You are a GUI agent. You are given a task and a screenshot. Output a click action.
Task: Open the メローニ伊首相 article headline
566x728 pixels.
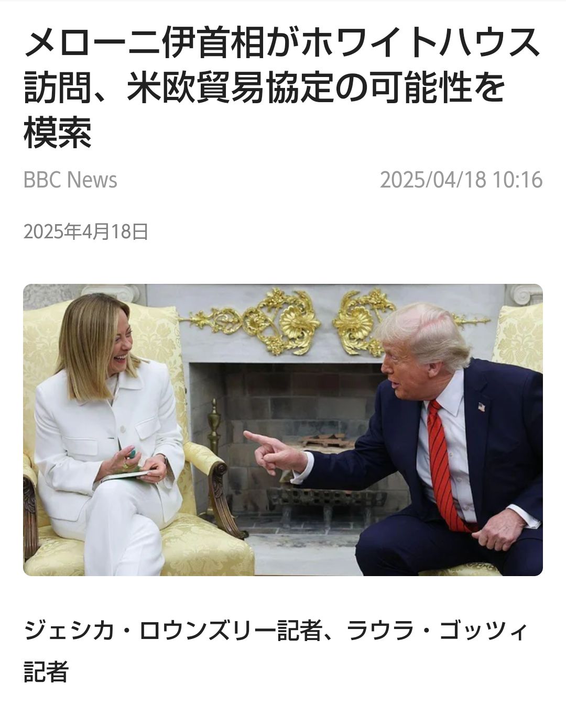282,87
